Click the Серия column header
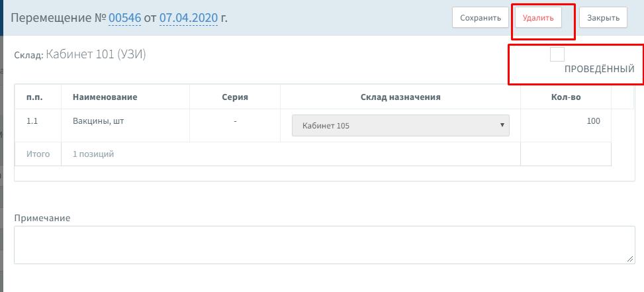The image size is (644, 292). pyautogui.click(x=235, y=97)
